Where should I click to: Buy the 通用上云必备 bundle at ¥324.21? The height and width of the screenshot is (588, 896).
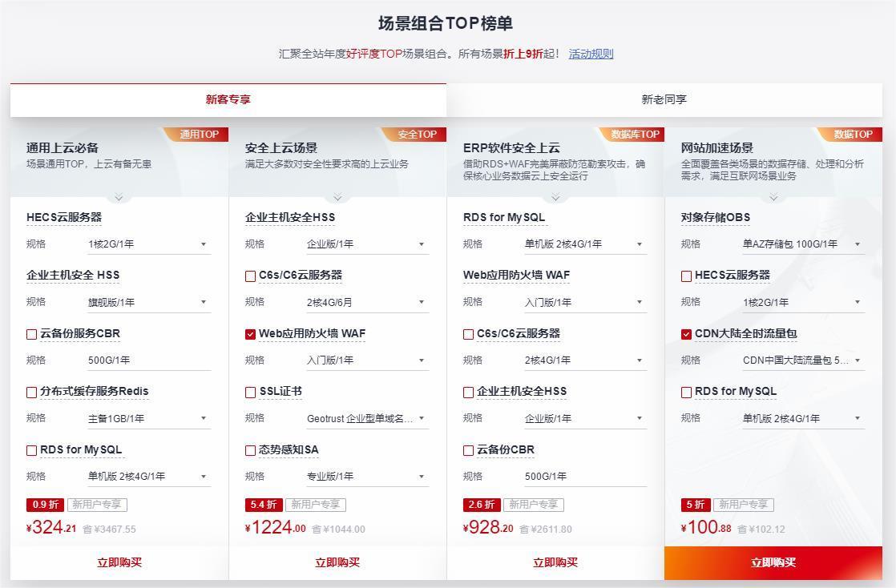pos(119,563)
